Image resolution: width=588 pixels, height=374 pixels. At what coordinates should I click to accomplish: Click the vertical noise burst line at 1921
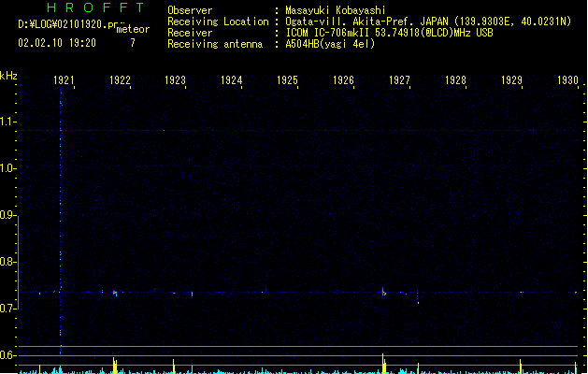pos(61,222)
